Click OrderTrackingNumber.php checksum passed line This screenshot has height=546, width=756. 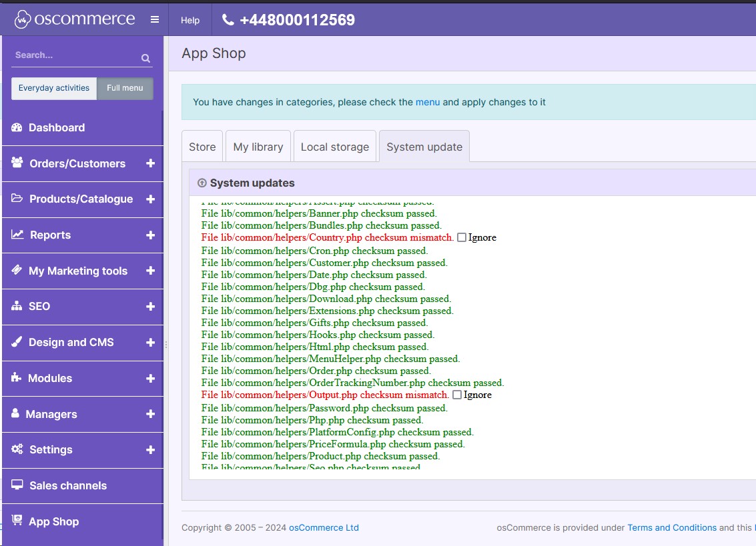point(352,383)
